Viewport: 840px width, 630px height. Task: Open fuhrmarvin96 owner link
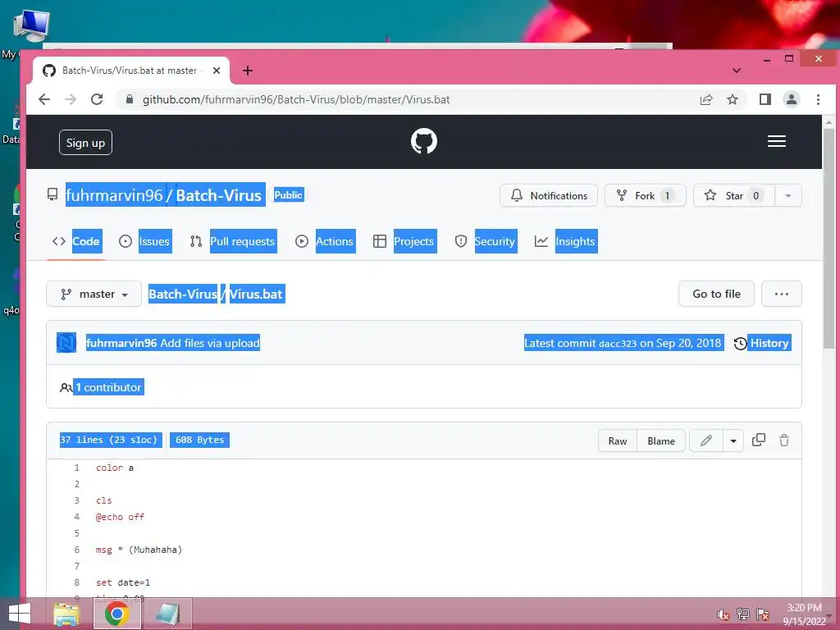(113, 195)
